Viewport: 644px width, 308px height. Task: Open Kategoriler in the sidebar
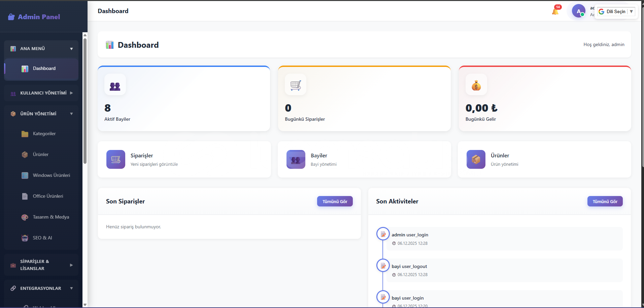click(44, 134)
